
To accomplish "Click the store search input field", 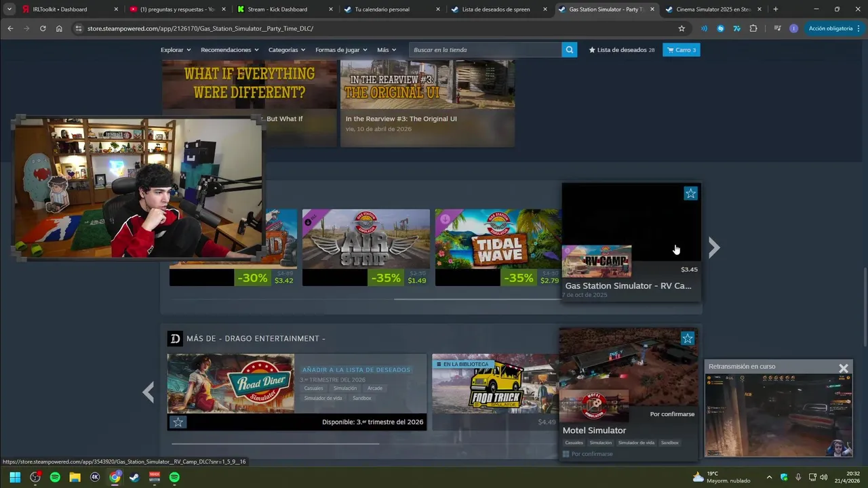I will pos(485,49).
